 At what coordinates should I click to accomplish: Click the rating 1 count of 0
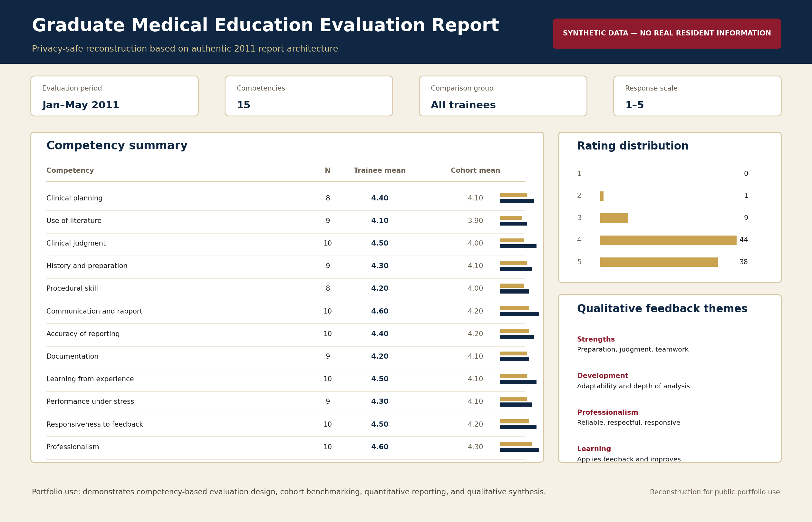pos(746,174)
